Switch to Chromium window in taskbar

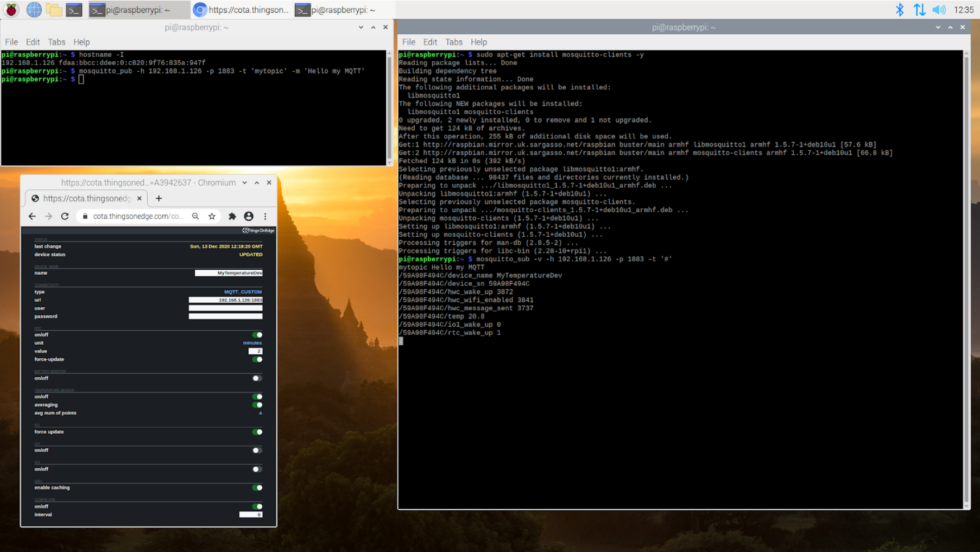[x=242, y=10]
